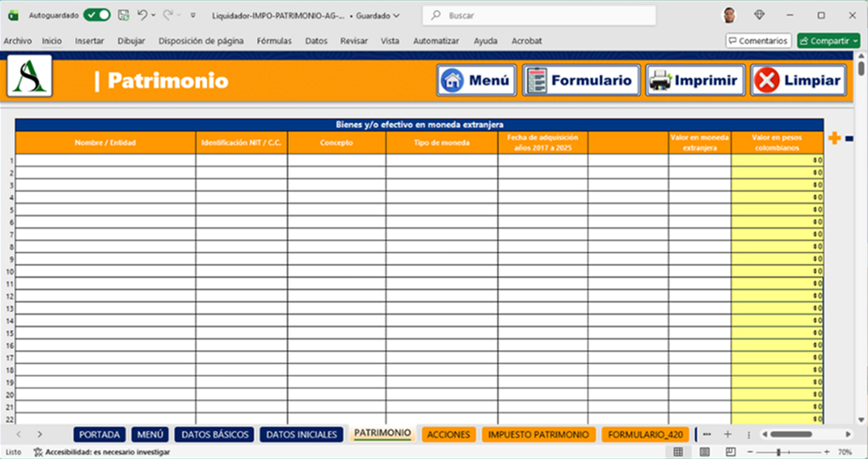This screenshot has width=868, height=459.
Task: Open the Revisar ribbon tab
Action: pyautogui.click(x=355, y=41)
